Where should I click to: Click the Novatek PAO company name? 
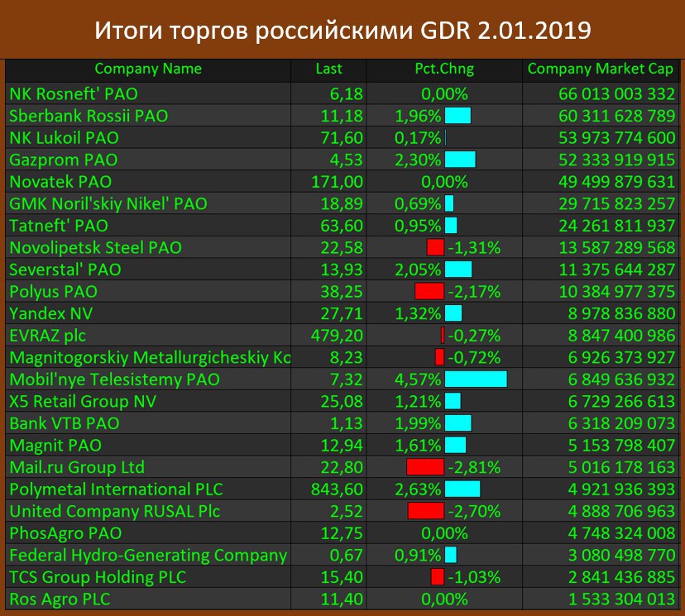pyautogui.click(x=60, y=182)
